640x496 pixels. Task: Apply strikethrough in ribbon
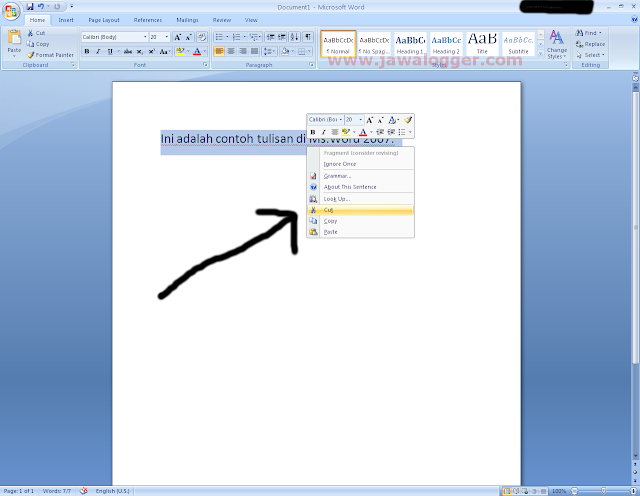(x=128, y=51)
